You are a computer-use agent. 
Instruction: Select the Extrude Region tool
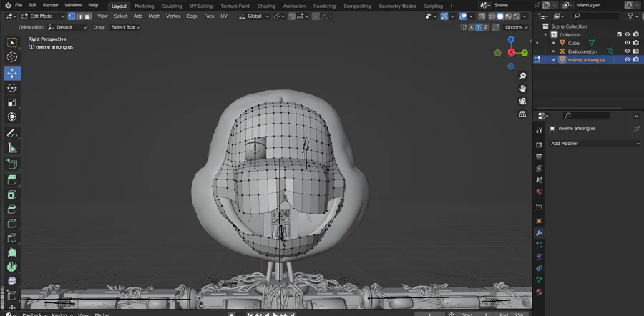[12, 179]
